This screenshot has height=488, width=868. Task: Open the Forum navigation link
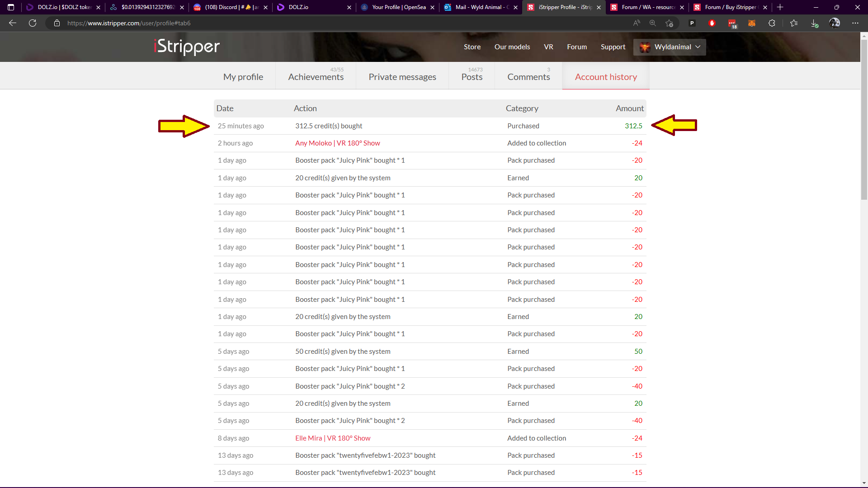point(577,47)
